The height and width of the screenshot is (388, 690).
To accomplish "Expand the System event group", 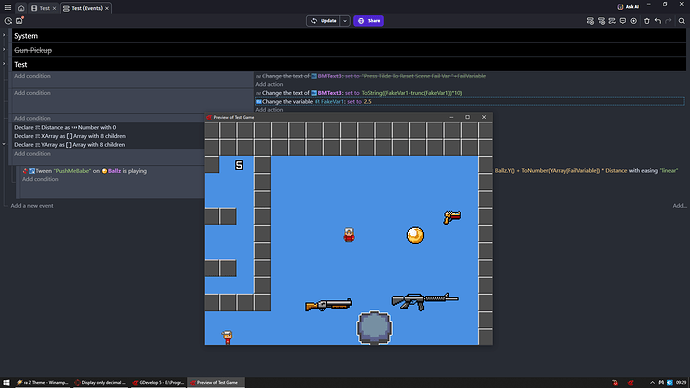I will 4,35.
